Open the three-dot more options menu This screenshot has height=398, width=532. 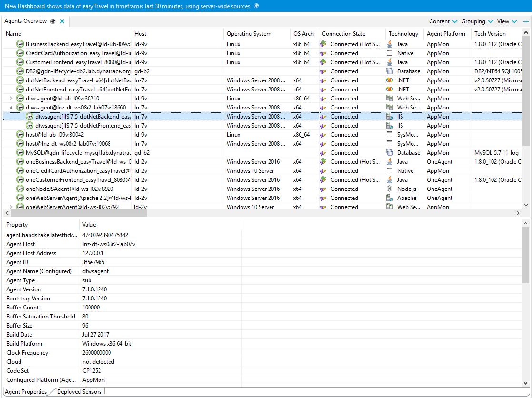(526, 21)
